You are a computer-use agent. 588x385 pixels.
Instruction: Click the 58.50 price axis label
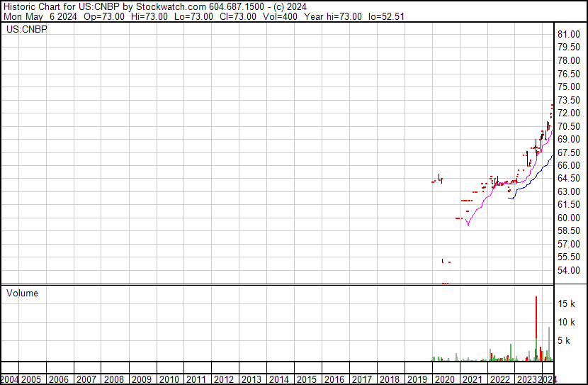click(568, 230)
